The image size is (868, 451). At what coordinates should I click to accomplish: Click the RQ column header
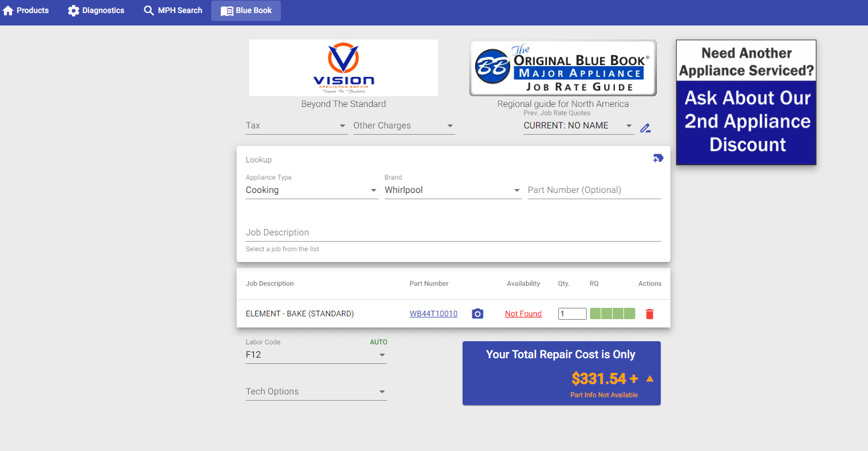pyautogui.click(x=594, y=284)
